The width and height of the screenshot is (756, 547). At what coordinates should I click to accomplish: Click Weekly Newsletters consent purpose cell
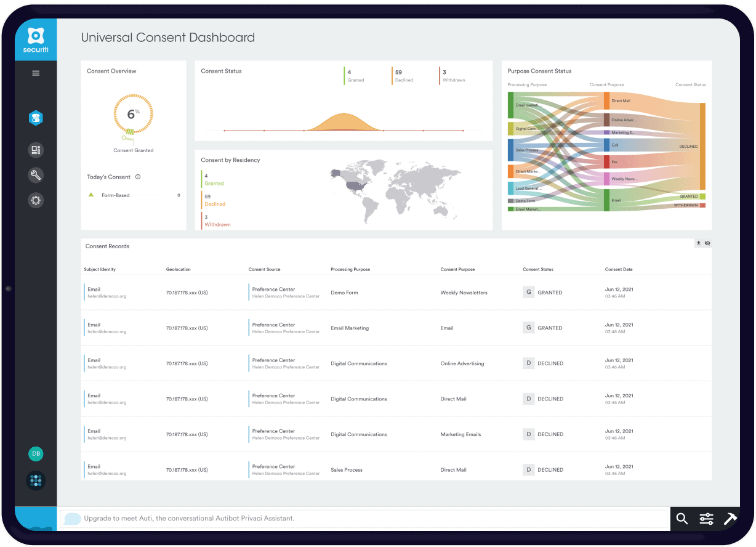click(464, 293)
